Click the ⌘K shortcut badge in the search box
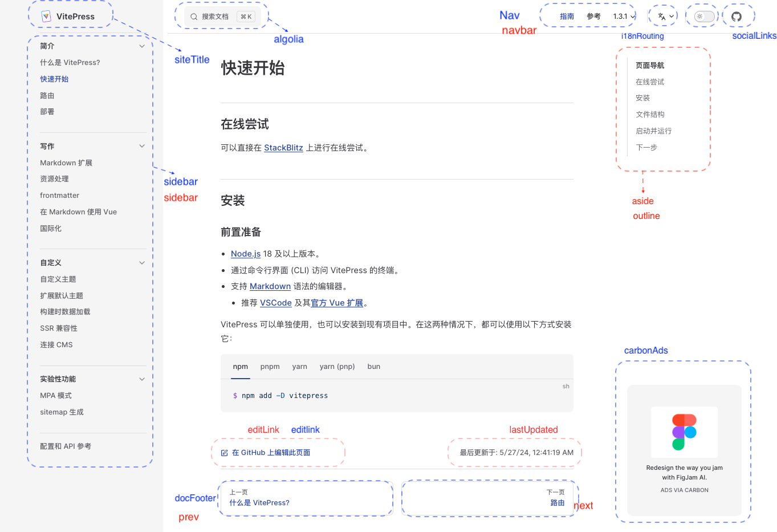 (246, 17)
